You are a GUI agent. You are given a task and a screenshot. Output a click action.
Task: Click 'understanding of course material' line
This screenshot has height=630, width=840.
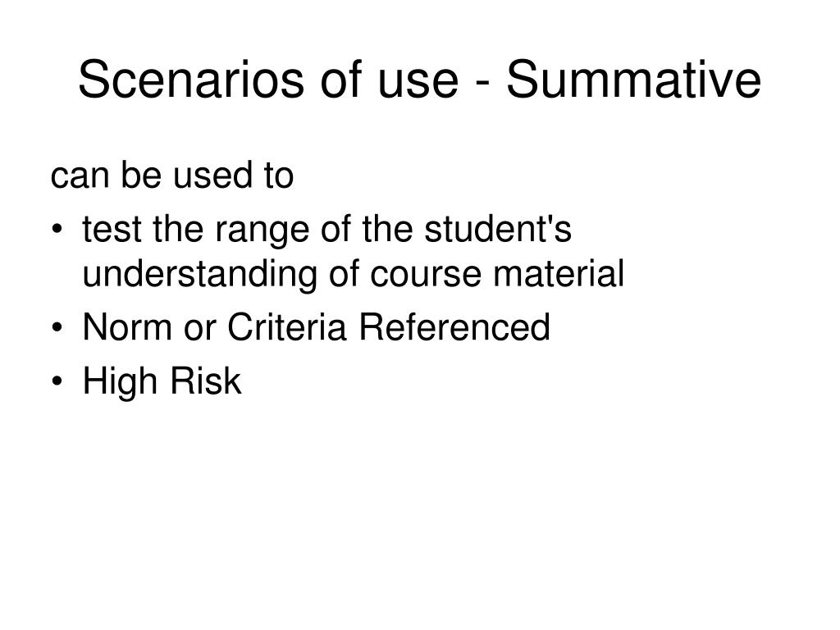tap(353, 274)
